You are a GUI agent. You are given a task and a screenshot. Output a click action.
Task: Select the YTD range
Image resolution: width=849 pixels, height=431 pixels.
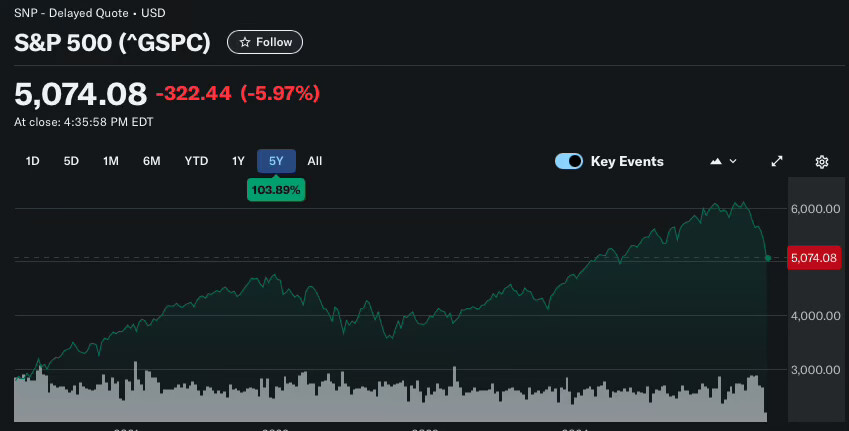[196, 161]
